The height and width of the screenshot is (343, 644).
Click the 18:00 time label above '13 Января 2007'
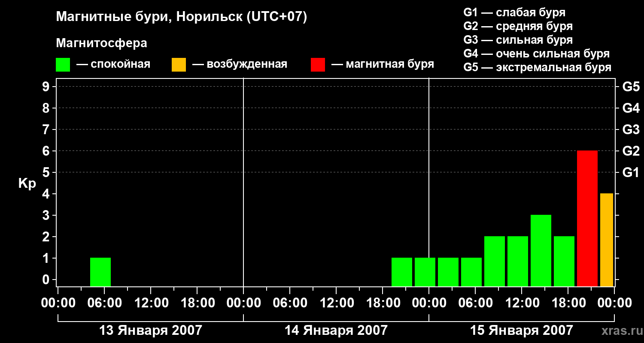coord(197,303)
